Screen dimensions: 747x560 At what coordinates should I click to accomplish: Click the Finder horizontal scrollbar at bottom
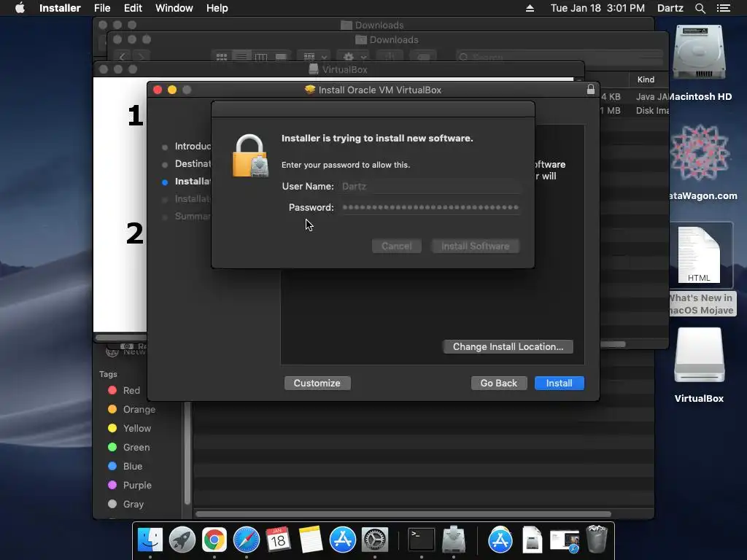click(403, 514)
